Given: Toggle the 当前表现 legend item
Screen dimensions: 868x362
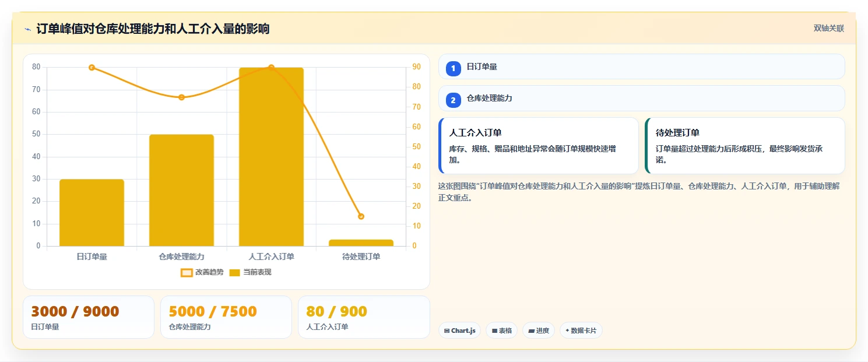Looking at the screenshot, I should (x=250, y=272).
